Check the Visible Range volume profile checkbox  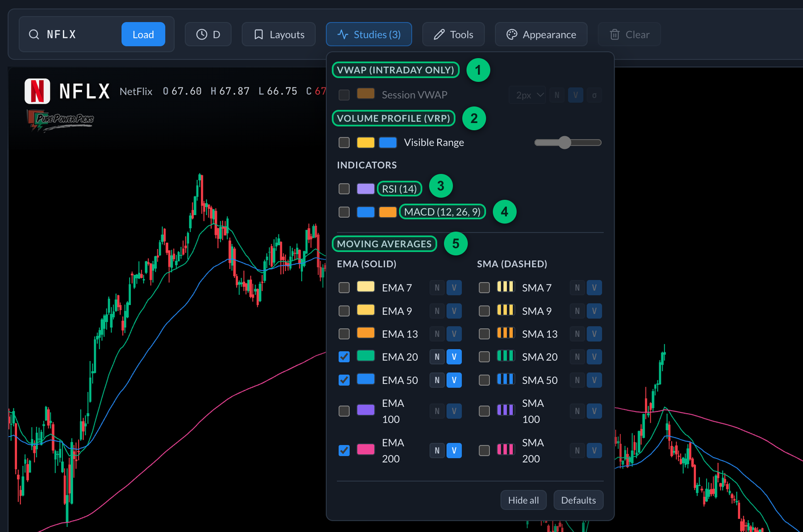pyautogui.click(x=344, y=143)
